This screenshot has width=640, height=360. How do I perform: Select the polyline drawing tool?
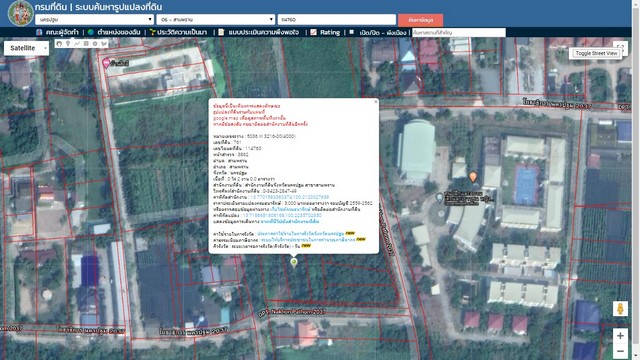[x=77, y=44]
